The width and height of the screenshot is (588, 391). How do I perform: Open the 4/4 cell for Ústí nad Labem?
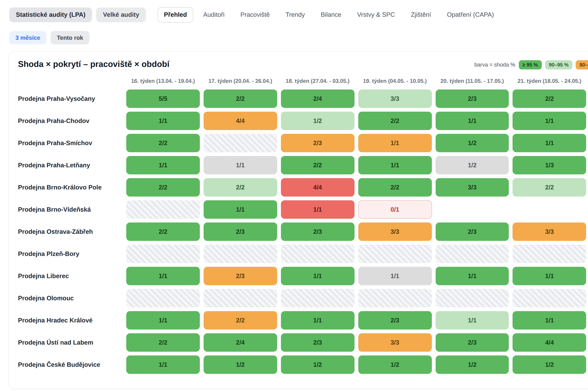[x=549, y=342]
